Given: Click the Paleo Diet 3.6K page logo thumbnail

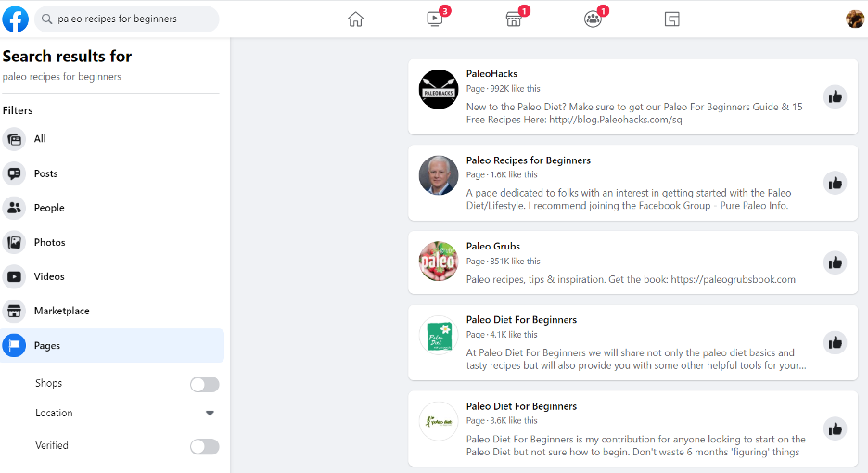Looking at the screenshot, I should click(439, 421).
